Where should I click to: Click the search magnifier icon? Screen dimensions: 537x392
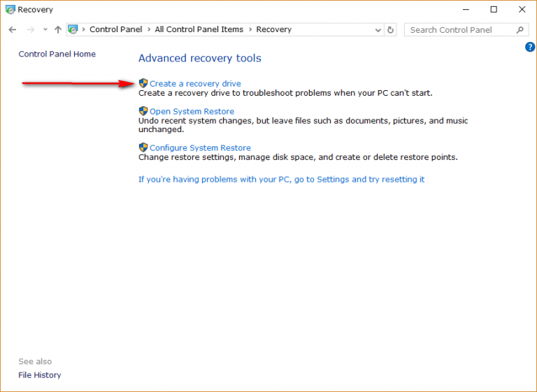[x=520, y=30]
